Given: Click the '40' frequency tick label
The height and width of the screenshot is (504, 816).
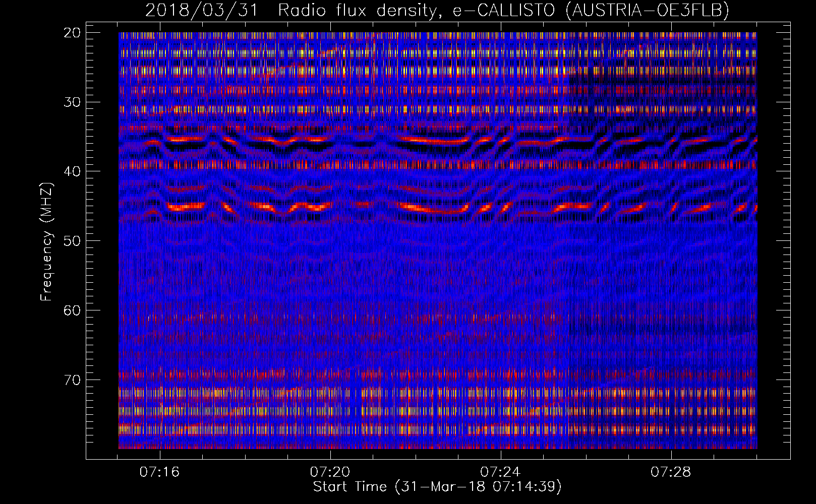Looking at the screenshot, I should (x=73, y=171).
